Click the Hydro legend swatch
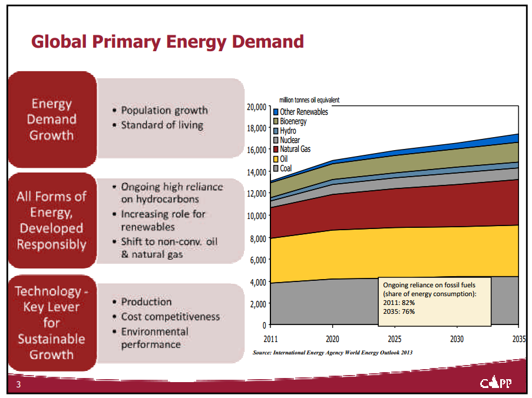 click(276, 131)
